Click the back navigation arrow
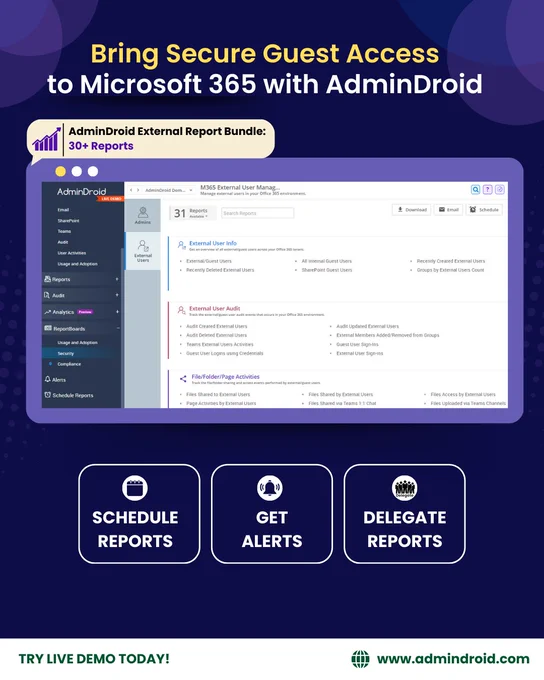The image size is (544, 680). 131,190
